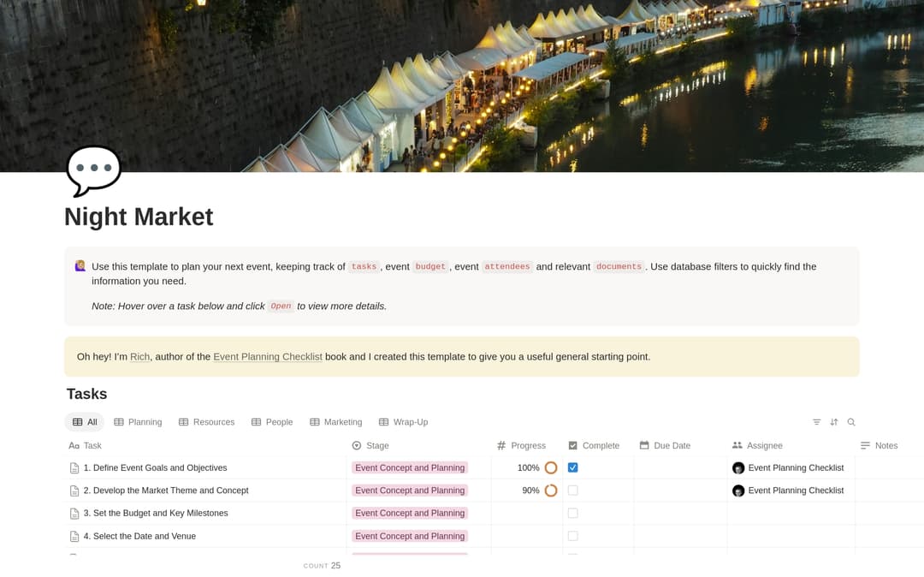Open task 2. Develop the Market Theme and Concept

(x=166, y=491)
